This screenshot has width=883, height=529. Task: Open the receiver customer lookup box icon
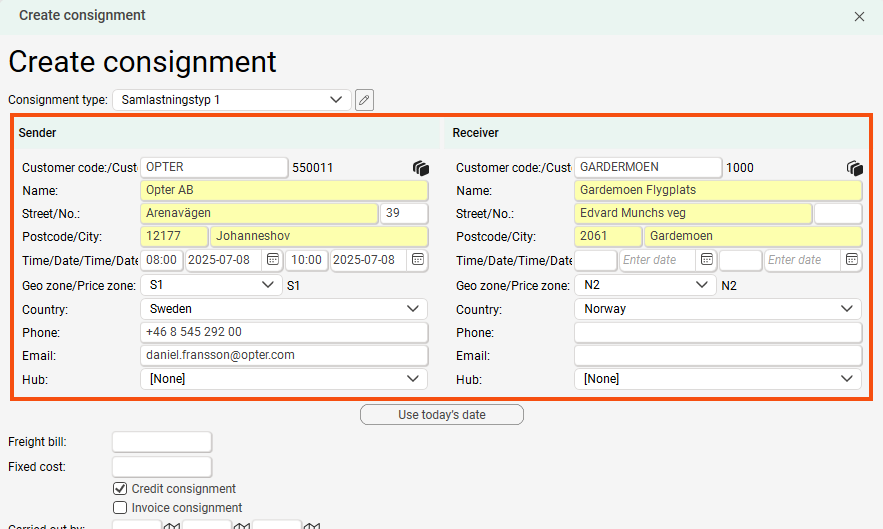pyautogui.click(x=854, y=168)
